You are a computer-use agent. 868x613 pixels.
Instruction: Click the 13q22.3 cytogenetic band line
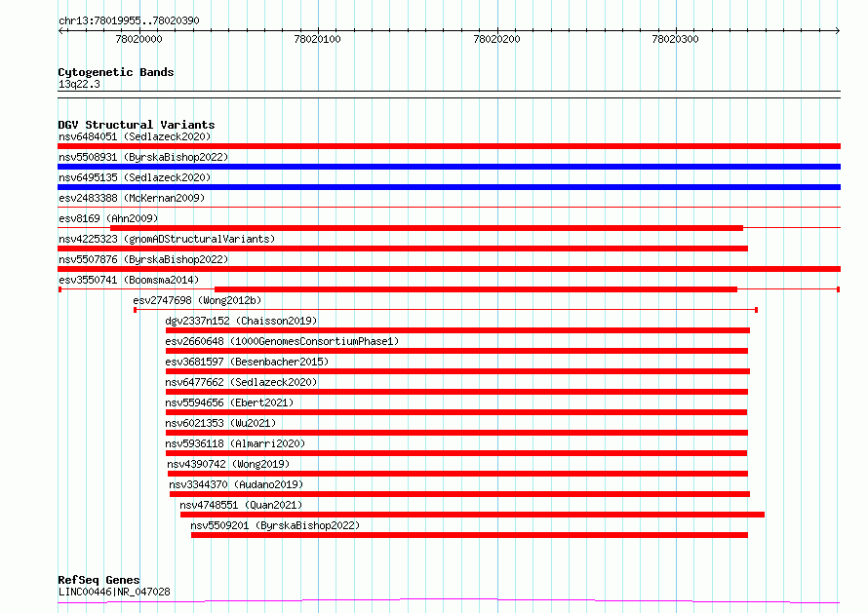(x=449, y=95)
